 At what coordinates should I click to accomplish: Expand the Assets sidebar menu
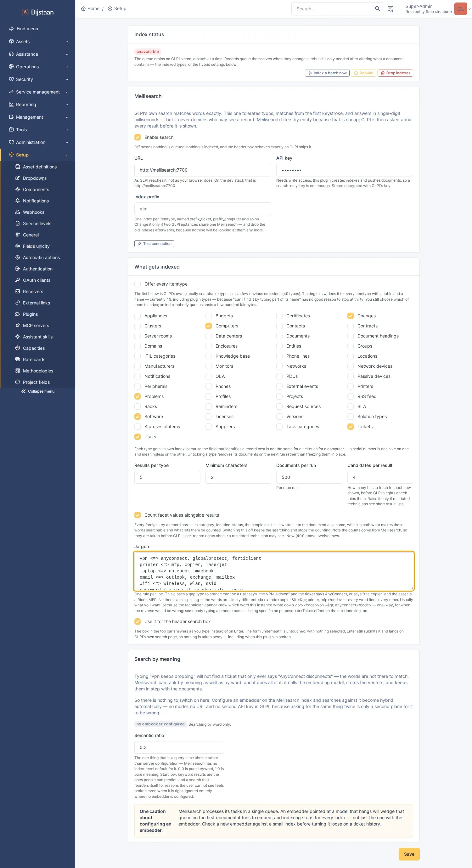coord(38,42)
